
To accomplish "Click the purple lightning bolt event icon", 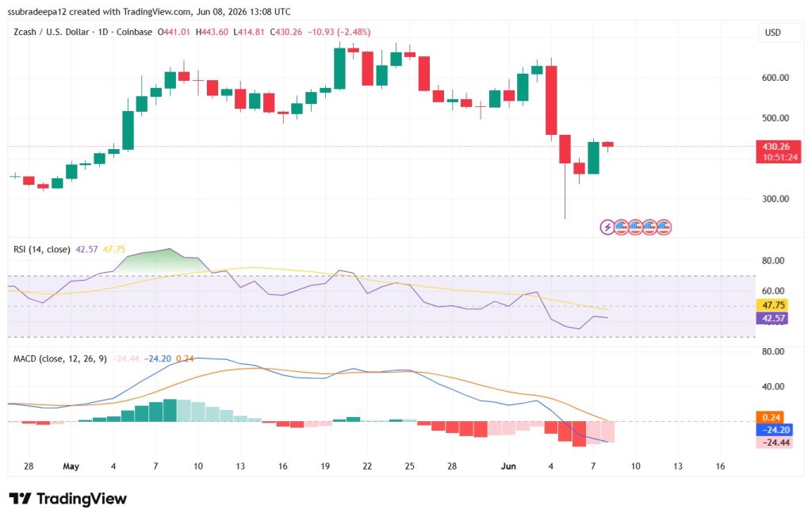I will coord(607,227).
